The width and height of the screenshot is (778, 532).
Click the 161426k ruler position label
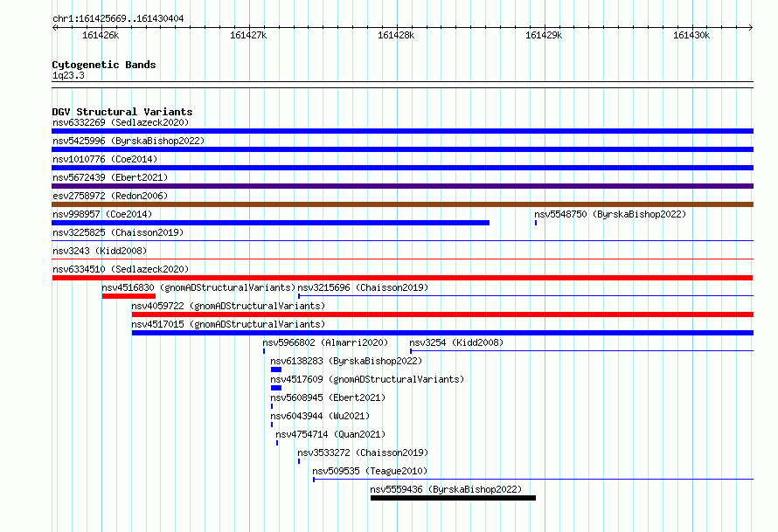101,35
